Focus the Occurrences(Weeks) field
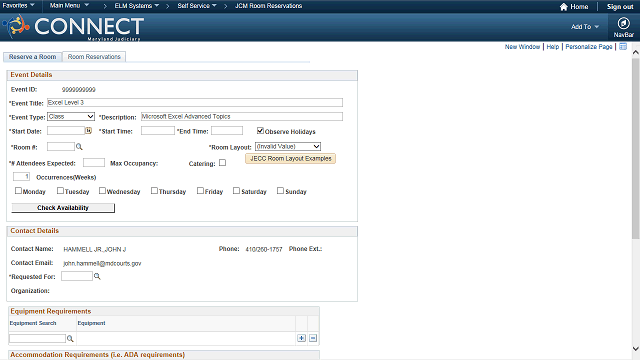The image size is (640, 360). pyautogui.click(x=22, y=177)
